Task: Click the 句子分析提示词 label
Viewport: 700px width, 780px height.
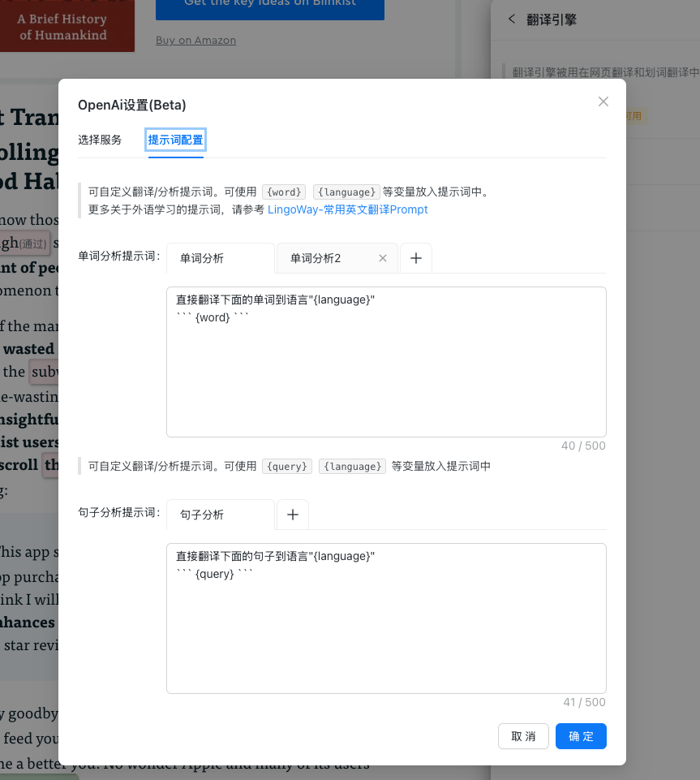Action: click(119, 512)
